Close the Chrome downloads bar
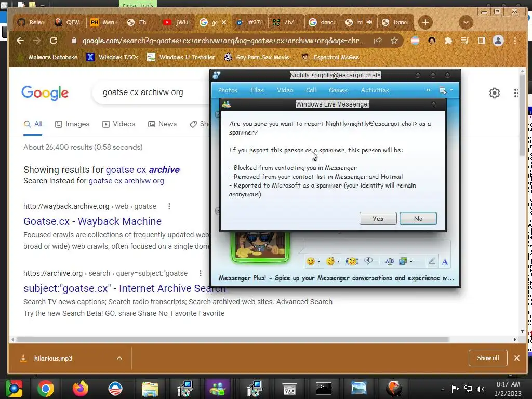Viewport: 532px width, 399px height. point(517,358)
